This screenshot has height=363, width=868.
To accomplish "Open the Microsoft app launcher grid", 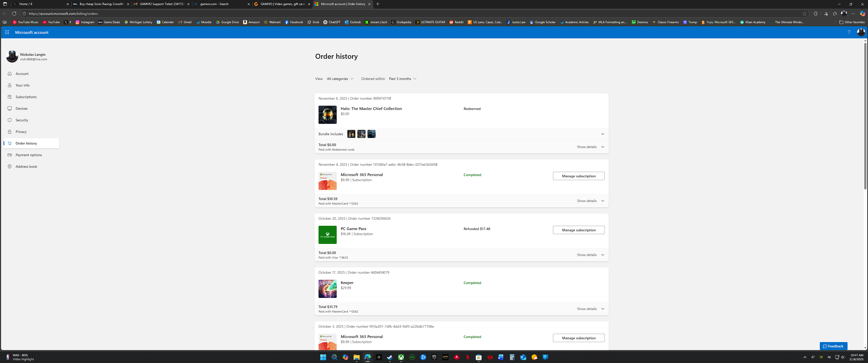I will (7, 32).
